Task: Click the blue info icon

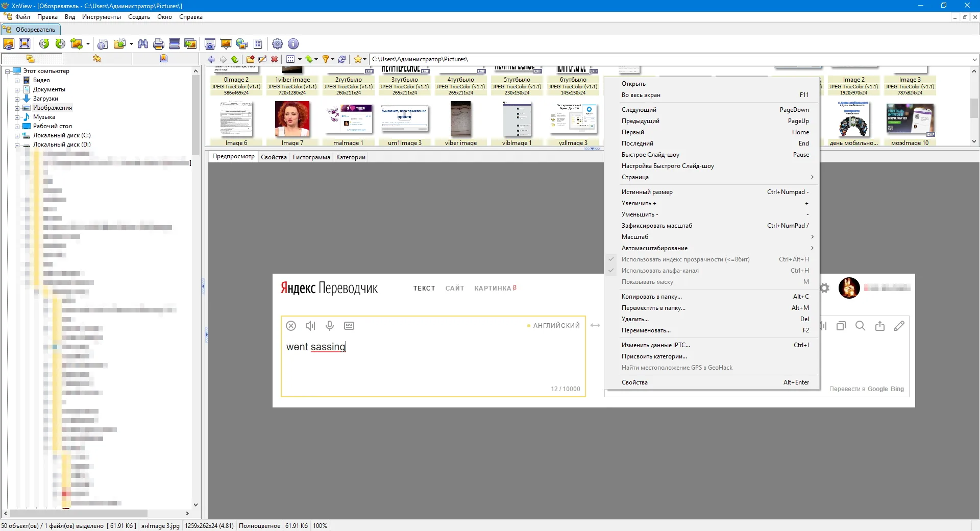Action: point(293,44)
